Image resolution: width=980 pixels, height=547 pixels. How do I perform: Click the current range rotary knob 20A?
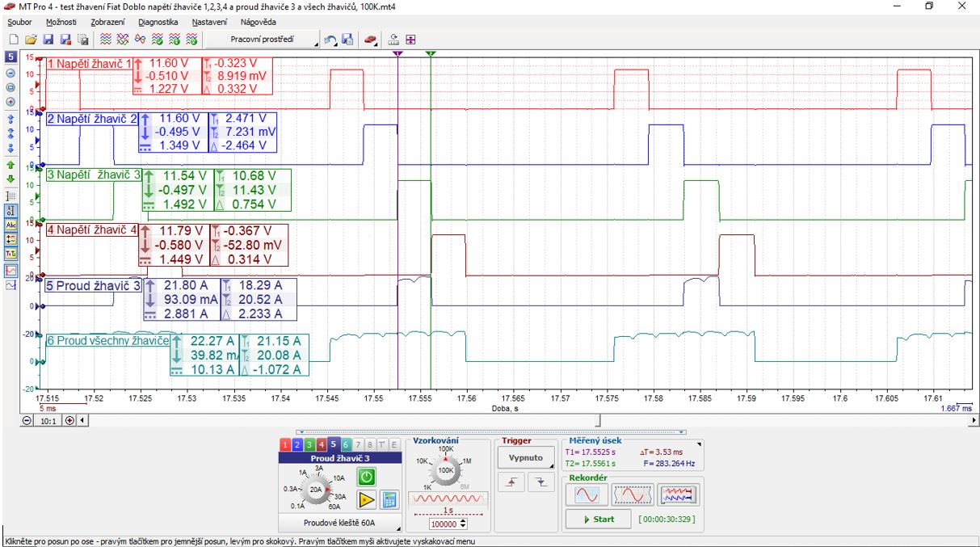click(315, 489)
